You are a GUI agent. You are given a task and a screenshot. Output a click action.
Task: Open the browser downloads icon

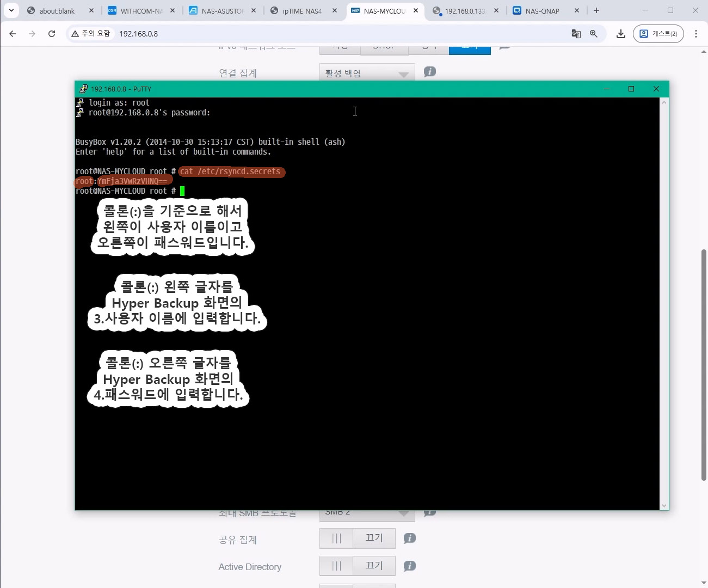620,34
